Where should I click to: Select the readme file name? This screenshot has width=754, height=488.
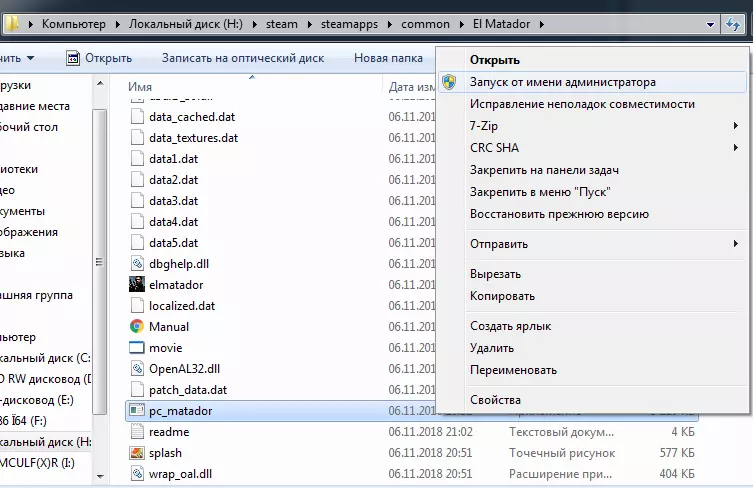coord(169,432)
